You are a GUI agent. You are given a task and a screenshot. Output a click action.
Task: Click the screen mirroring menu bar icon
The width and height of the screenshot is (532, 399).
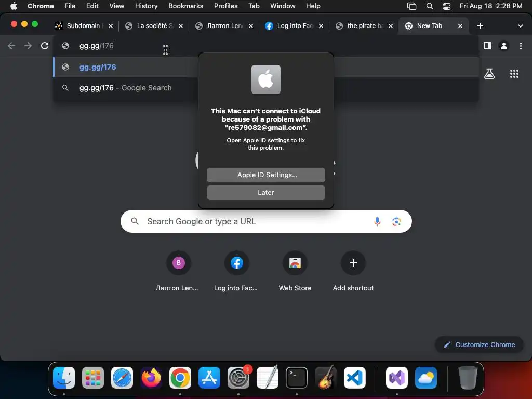tap(411, 6)
